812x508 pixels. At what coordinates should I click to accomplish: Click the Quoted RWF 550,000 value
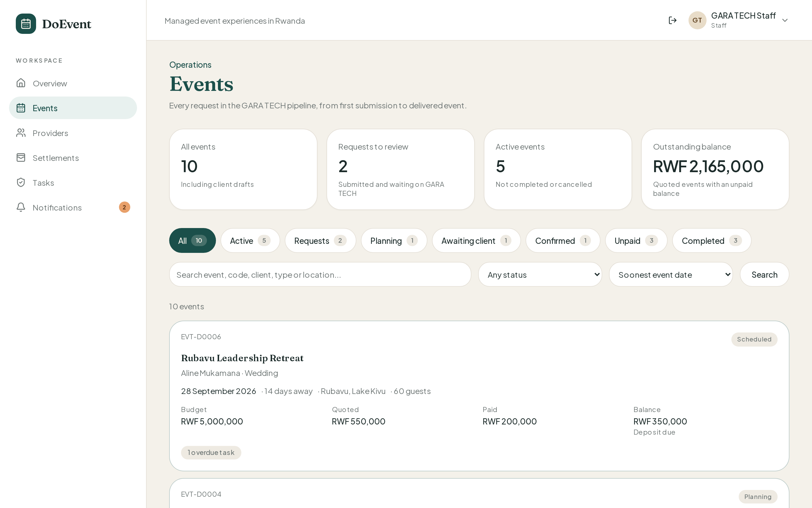coord(358,421)
